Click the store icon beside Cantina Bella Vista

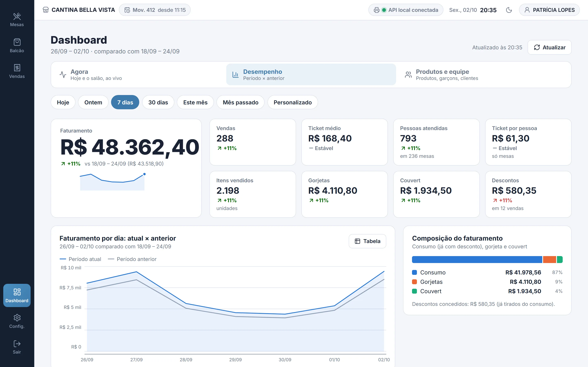pyautogui.click(x=46, y=10)
